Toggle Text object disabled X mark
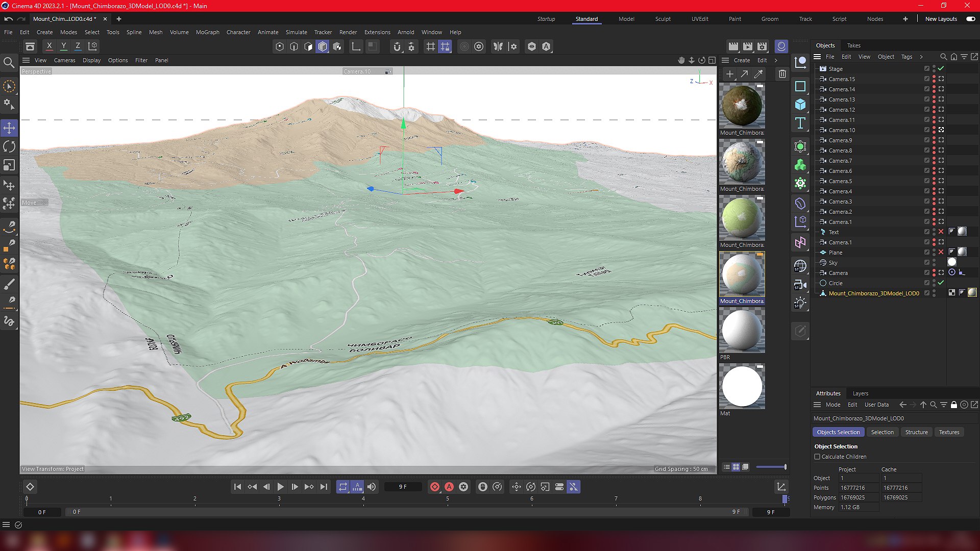Viewport: 980px width, 551px height. point(941,232)
